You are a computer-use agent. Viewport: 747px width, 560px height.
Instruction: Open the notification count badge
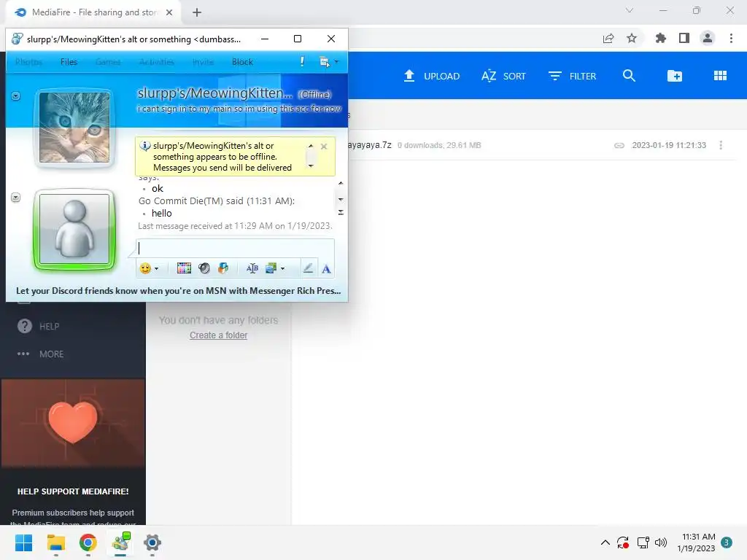(727, 542)
